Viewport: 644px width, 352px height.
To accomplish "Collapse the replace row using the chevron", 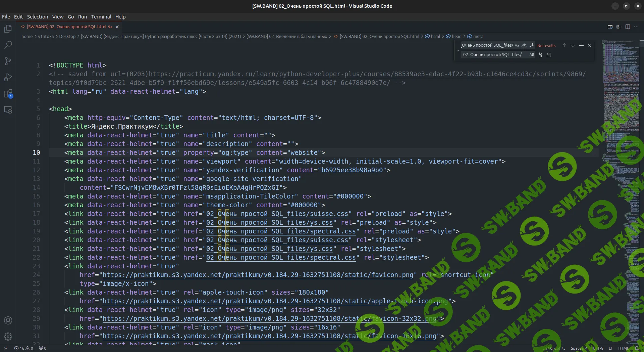I will click(x=458, y=50).
